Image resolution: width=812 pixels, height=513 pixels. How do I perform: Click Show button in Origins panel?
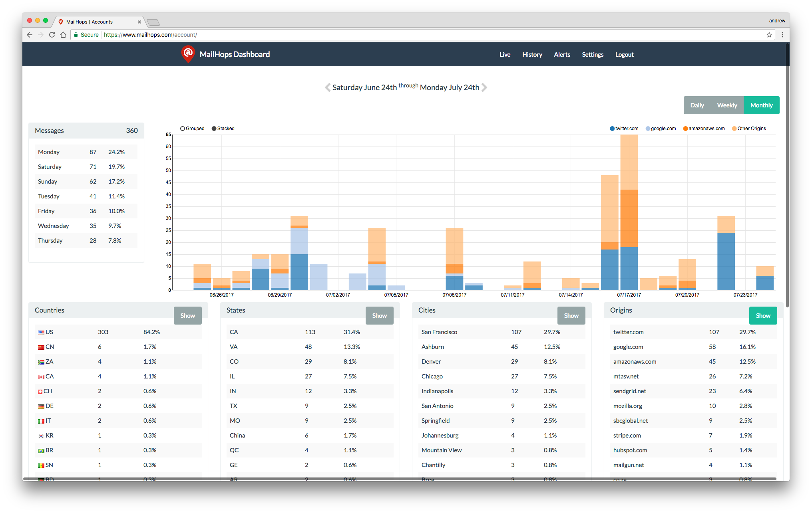[x=763, y=315]
